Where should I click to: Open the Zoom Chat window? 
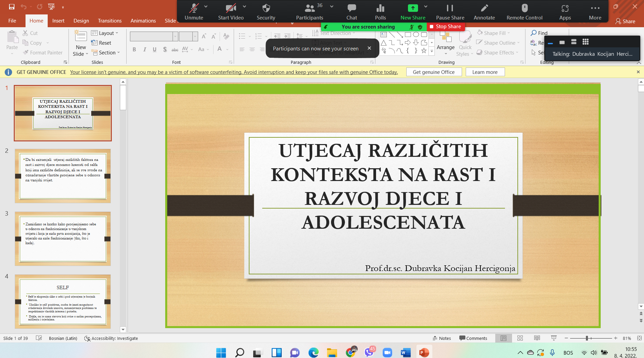[x=352, y=8]
